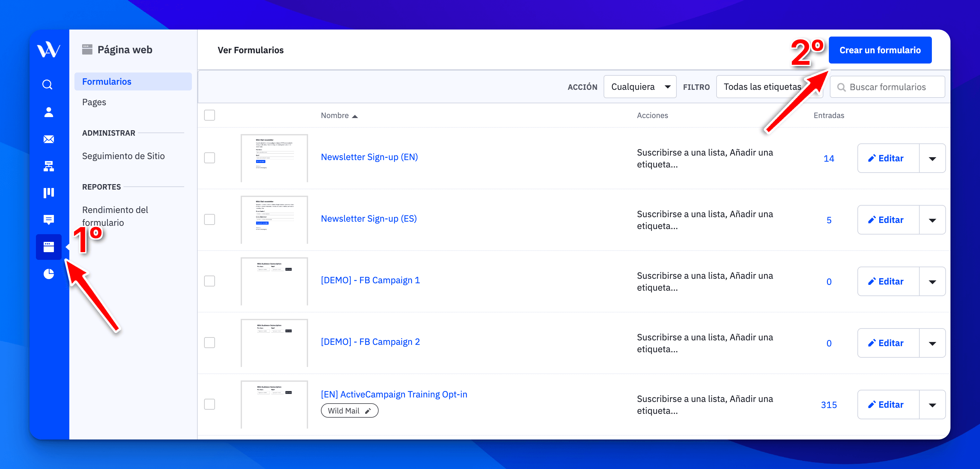980x469 pixels.
Task: Open the Todas las etiquetas filter dropdown
Action: click(769, 87)
